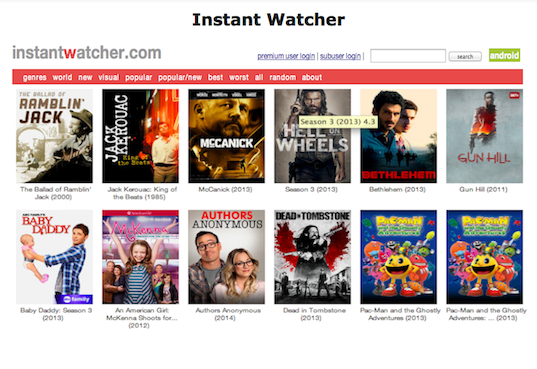Open the genres menu item
The height and width of the screenshot is (369, 537).
35,77
